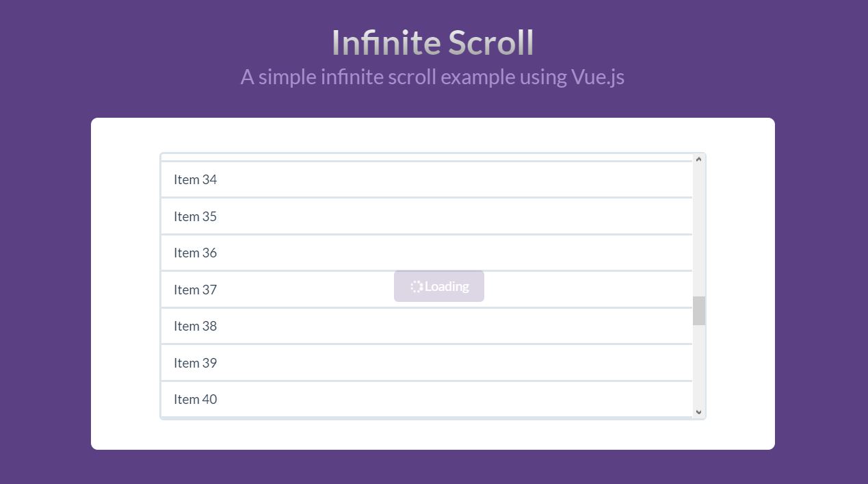
Task: Select Item 35 in the list
Action: point(195,216)
